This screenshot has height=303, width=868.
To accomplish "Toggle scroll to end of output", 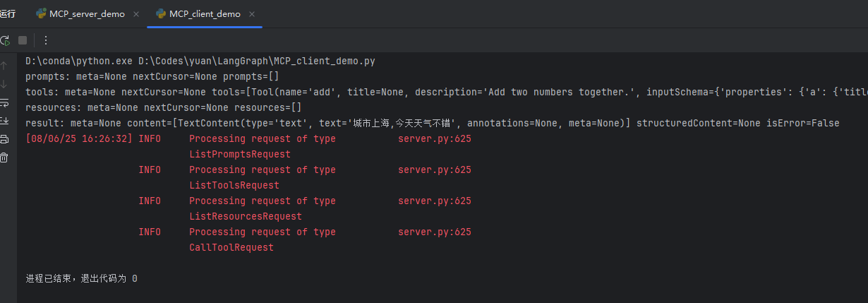I will point(4,121).
